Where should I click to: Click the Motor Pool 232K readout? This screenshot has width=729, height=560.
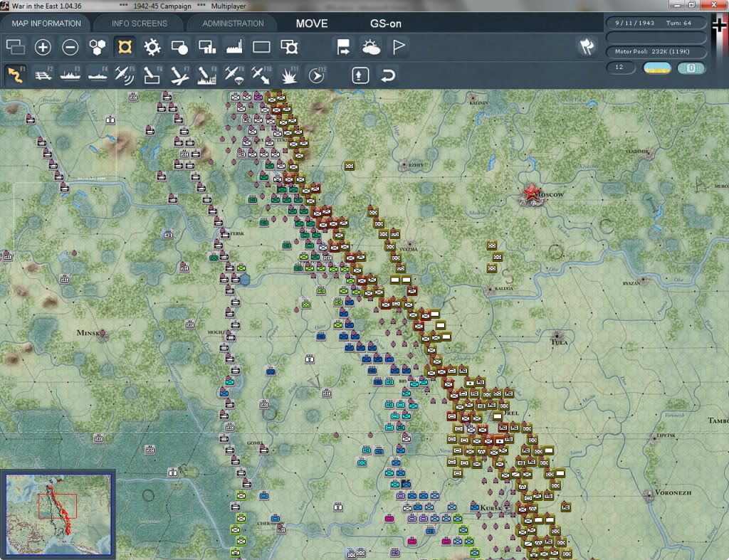click(656, 51)
